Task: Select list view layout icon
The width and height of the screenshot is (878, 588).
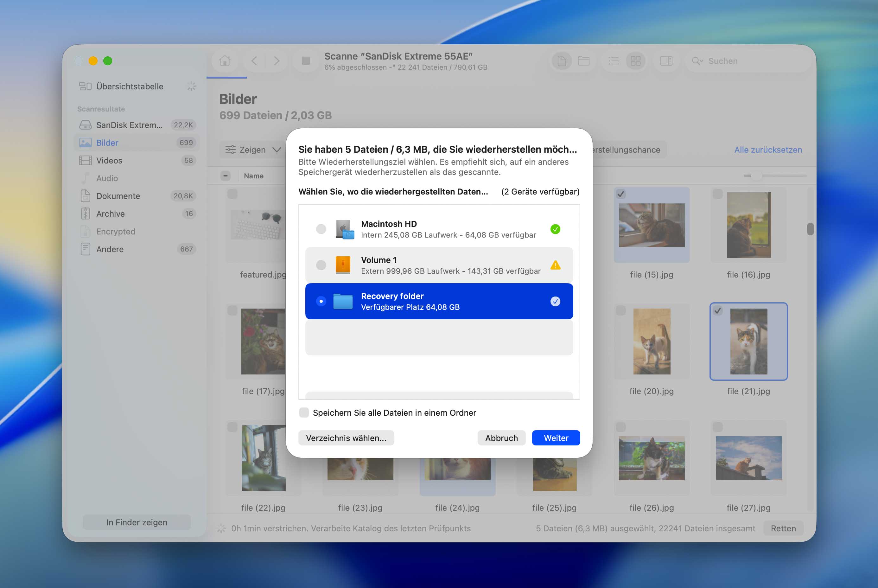Action: (614, 61)
